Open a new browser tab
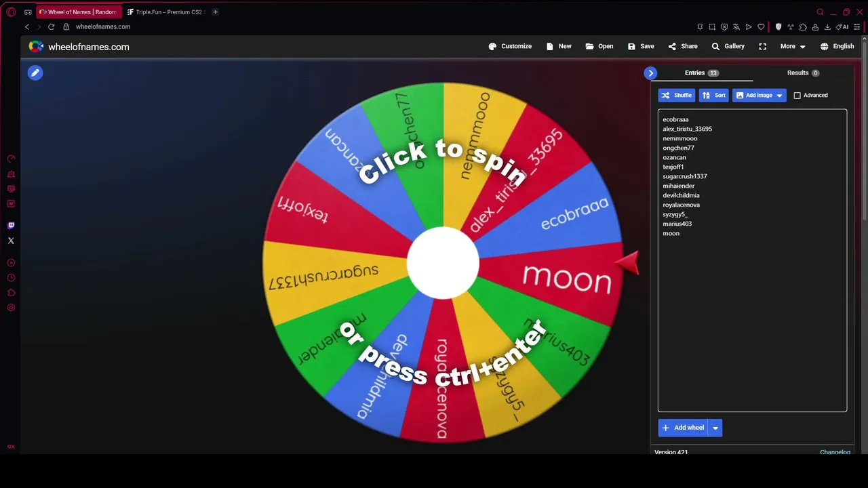Screen dimensions: 868x488 tap(215, 12)
